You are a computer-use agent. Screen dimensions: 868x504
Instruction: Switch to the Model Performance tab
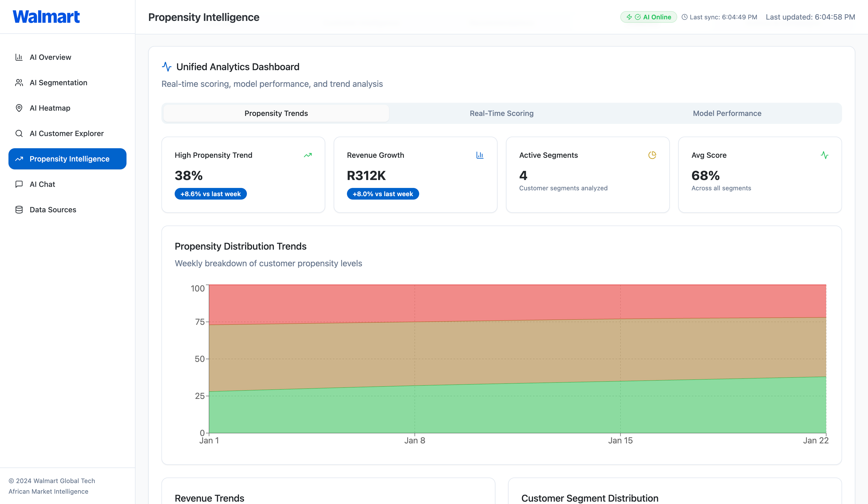tap(727, 113)
